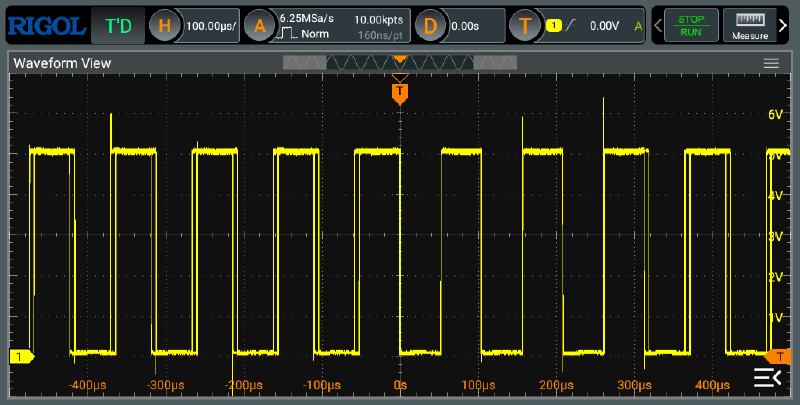
Task: Go to next toolbar items with right arrow
Action: (x=783, y=25)
